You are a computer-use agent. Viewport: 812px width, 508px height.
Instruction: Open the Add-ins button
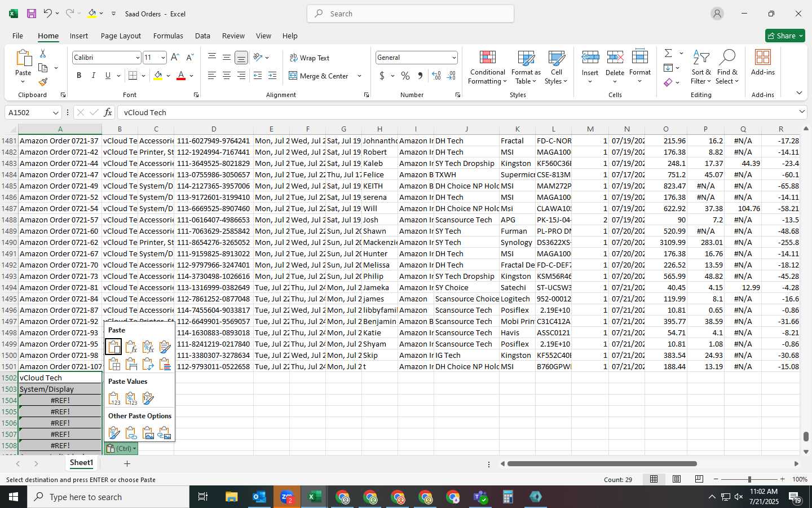[x=763, y=63]
